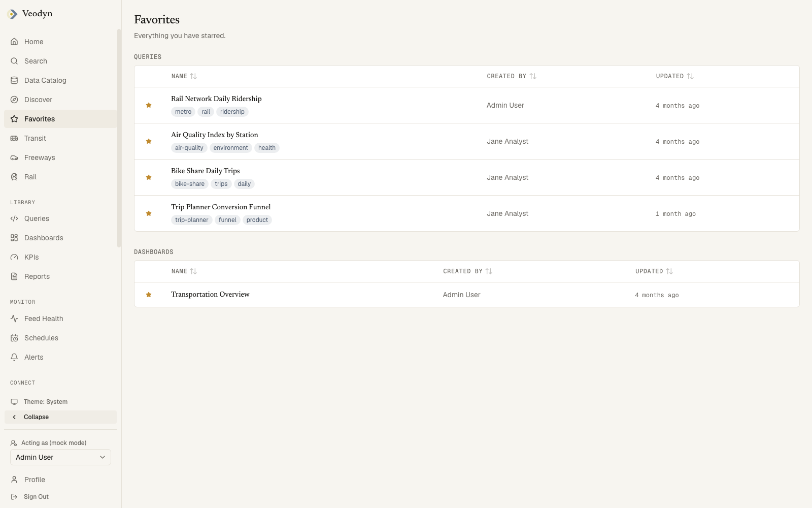Click the Profile person icon
The image size is (812, 508).
click(x=14, y=480)
